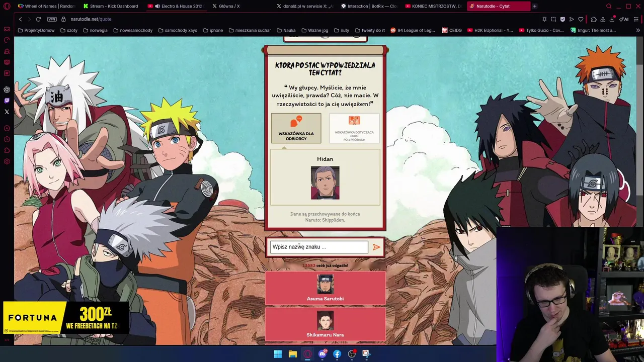The width and height of the screenshot is (644, 362).
Task: Open Discord from the taskbar
Action: (322, 354)
